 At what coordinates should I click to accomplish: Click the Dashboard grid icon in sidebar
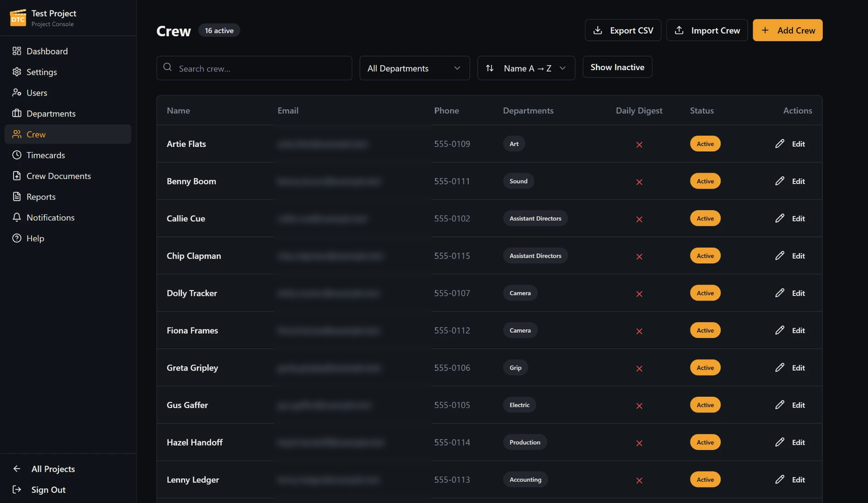coord(17,51)
